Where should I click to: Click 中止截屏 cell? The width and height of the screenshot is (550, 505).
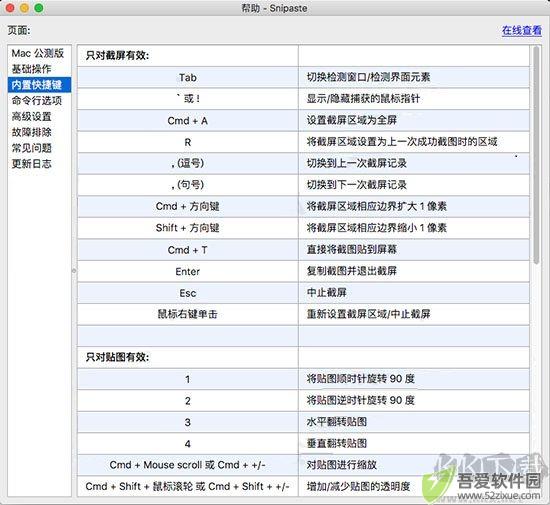(414, 293)
